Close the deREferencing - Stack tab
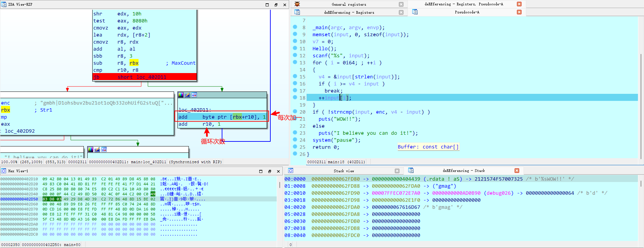This screenshot has width=644, height=248. tap(517, 171)
